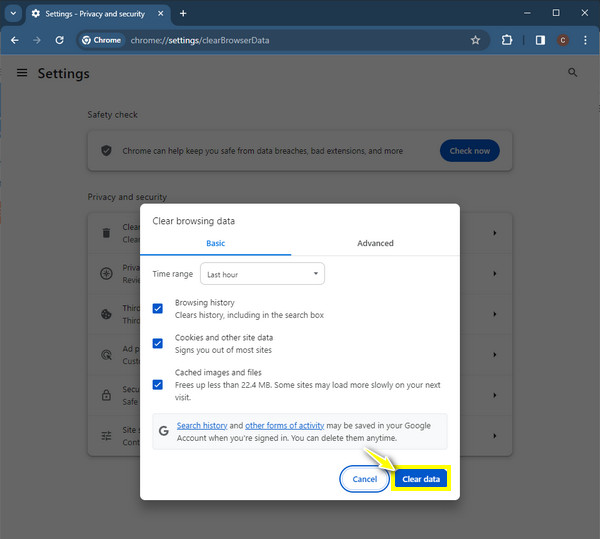
Task: Click the Cancel button
Action: tap(365, 479)
